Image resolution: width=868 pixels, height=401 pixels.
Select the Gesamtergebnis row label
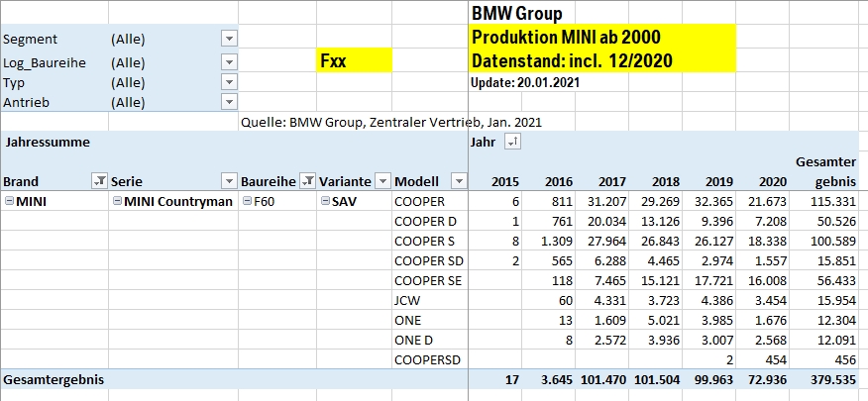[x=54, y=379]
